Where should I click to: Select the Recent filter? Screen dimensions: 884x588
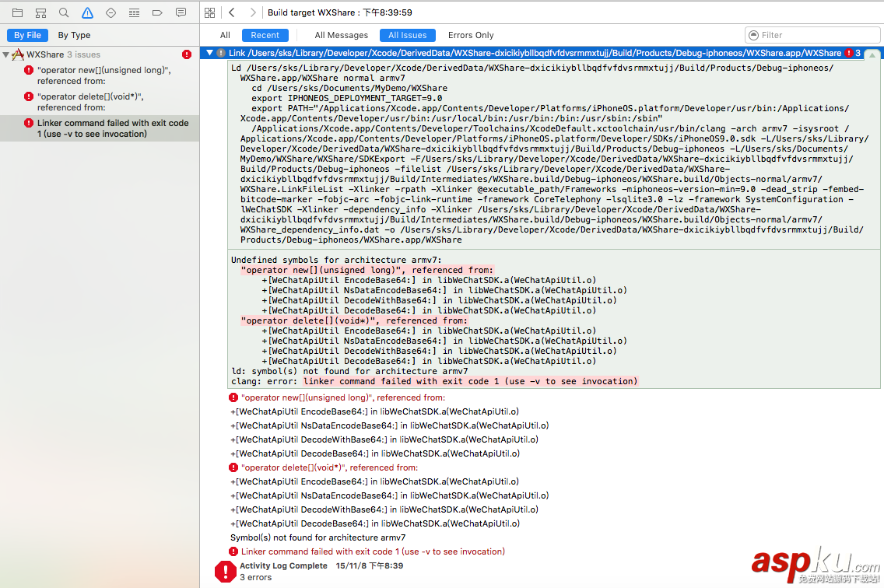pos(265,35)
